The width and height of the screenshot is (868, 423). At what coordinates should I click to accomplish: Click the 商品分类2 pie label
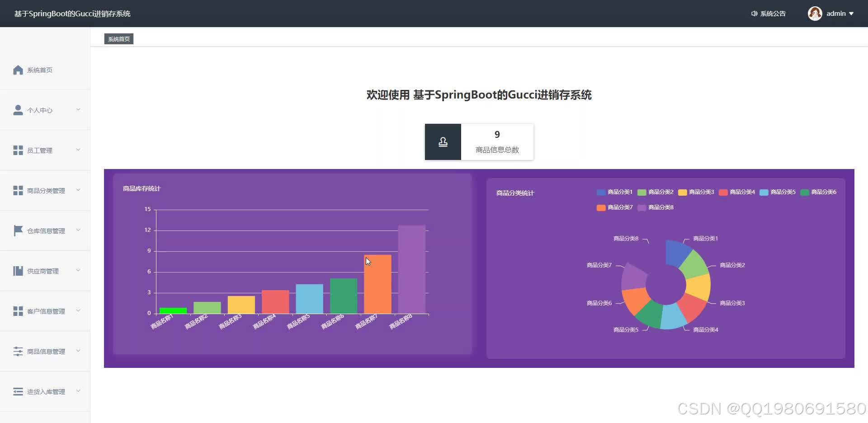click(x=732, y=265)
